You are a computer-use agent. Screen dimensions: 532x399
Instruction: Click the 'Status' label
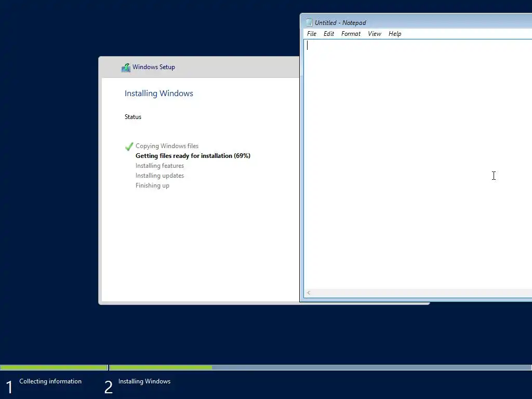(x=133, y=117)
